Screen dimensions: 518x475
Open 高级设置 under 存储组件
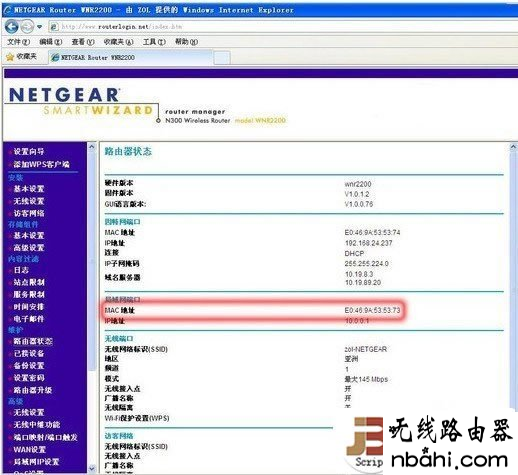(29, 248)
